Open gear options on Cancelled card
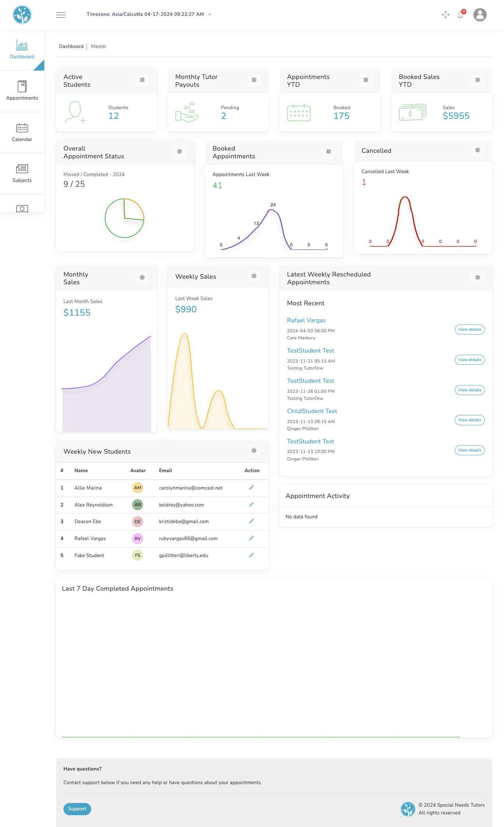The height and width of the screenshot is (827, 504). click(477, 150)
